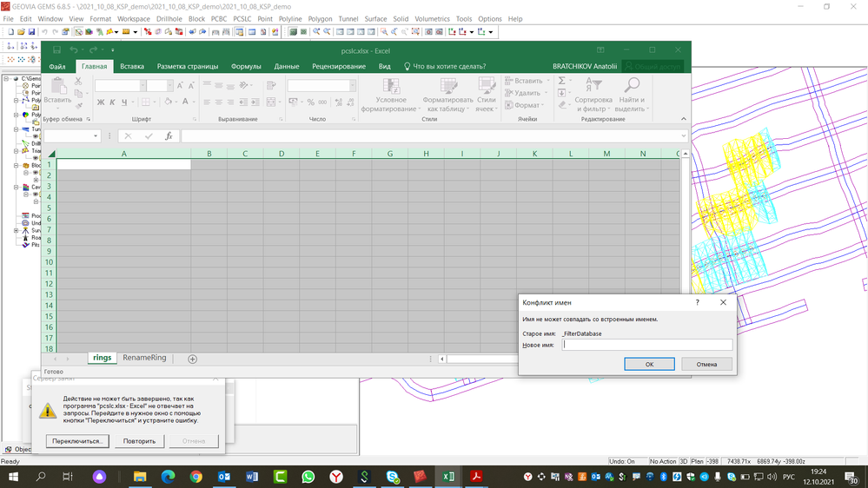Viewport: 868px width, 488px height.
Task: Click the Save disk icon in GEMS toolbar
Action: pos(31,32)
